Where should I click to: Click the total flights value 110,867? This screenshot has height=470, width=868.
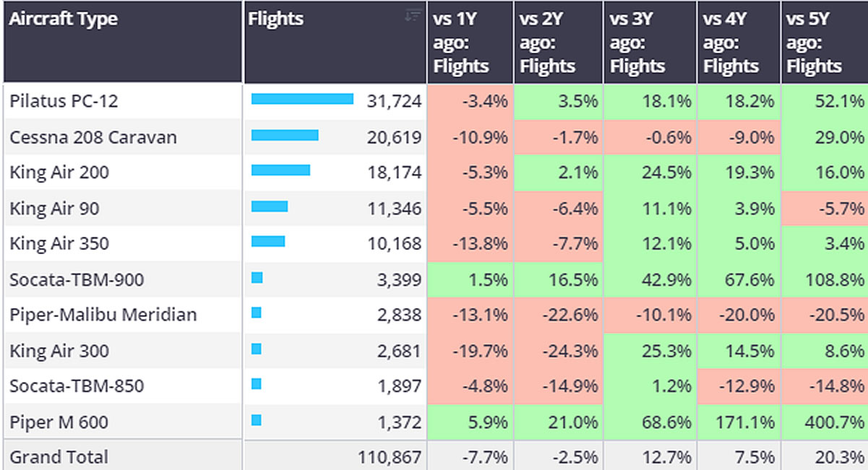pos(390,457)
